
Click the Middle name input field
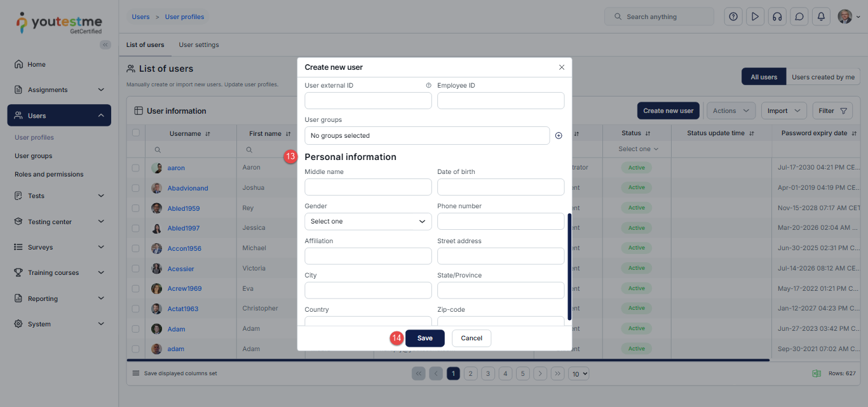(368, 187)
